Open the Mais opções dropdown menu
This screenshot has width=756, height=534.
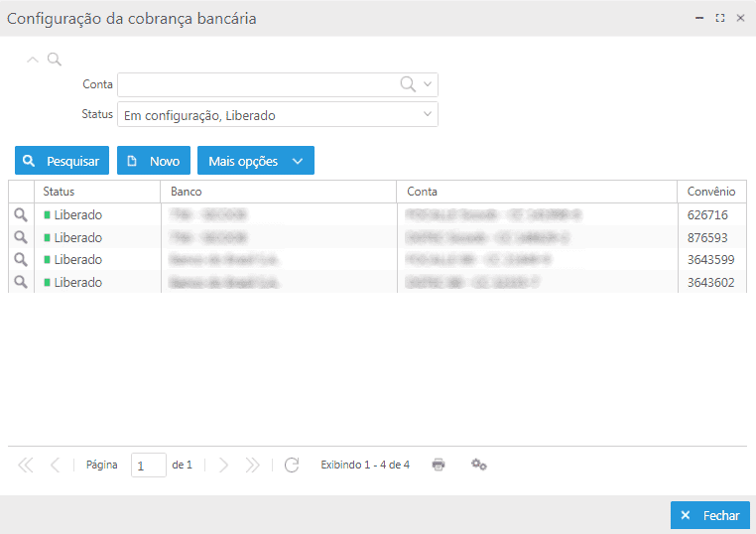coord(255,161)
